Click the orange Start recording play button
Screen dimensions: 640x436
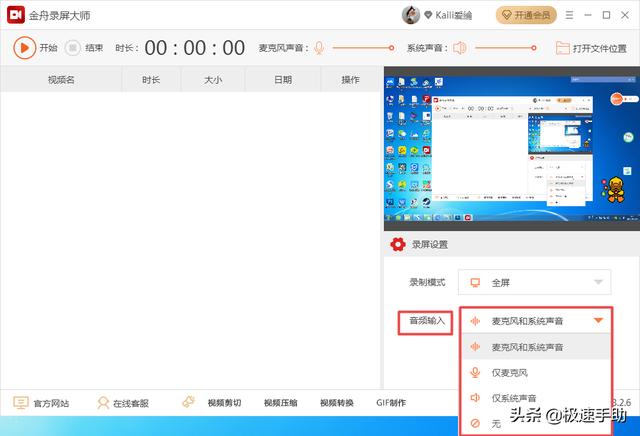click(x=24, y=48)
